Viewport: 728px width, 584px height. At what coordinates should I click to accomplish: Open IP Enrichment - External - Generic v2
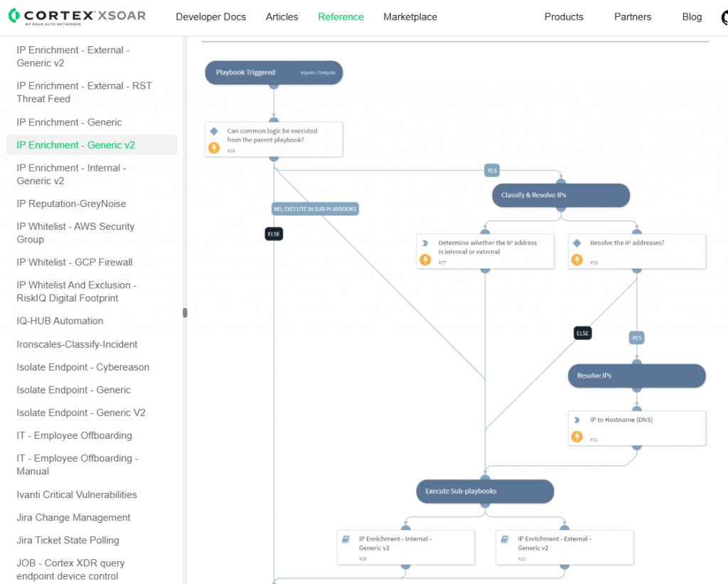(x=73, y=56)
